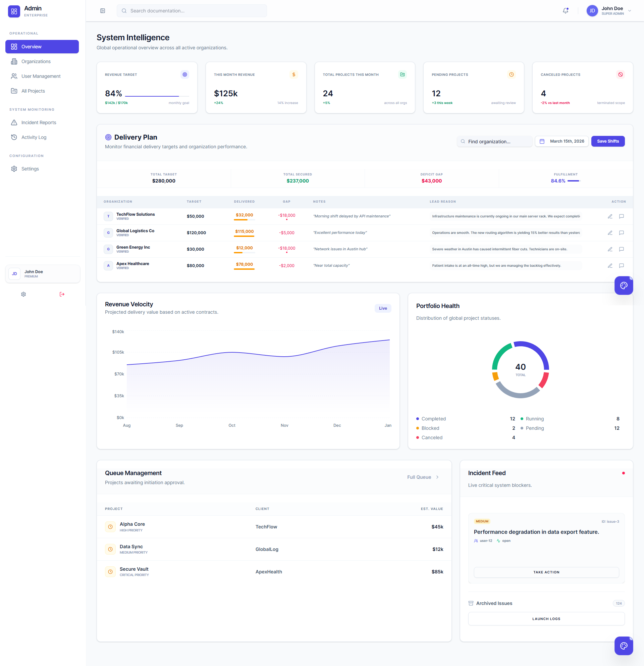Click the JD avatar in header
Screen dimensions: 644x666
(592, 11)
